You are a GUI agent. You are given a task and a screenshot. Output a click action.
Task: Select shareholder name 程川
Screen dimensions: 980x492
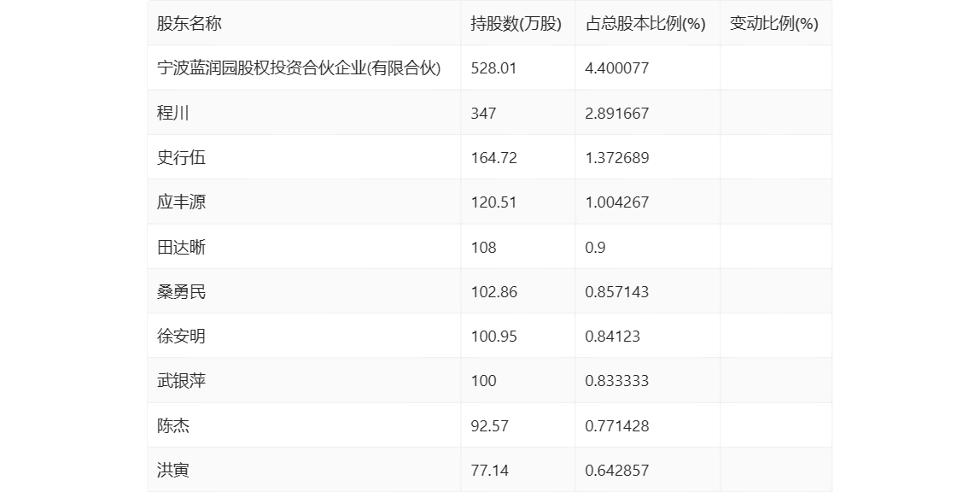click(x=173, y=113)
